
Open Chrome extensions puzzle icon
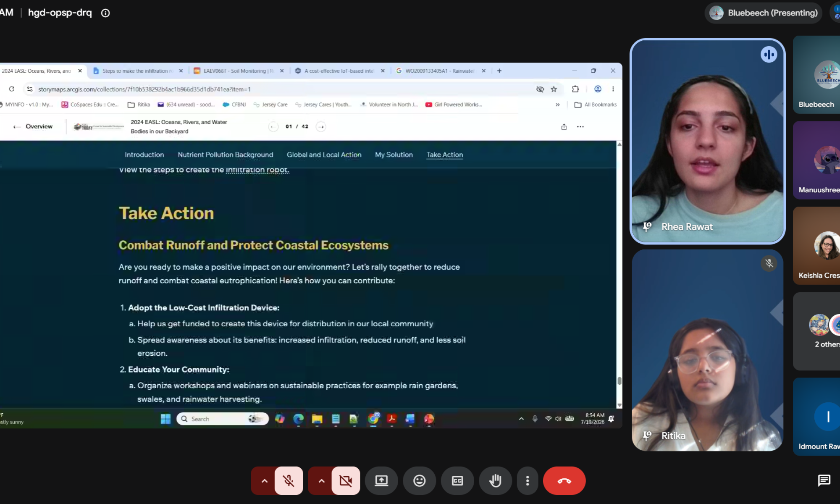[575, 89]
